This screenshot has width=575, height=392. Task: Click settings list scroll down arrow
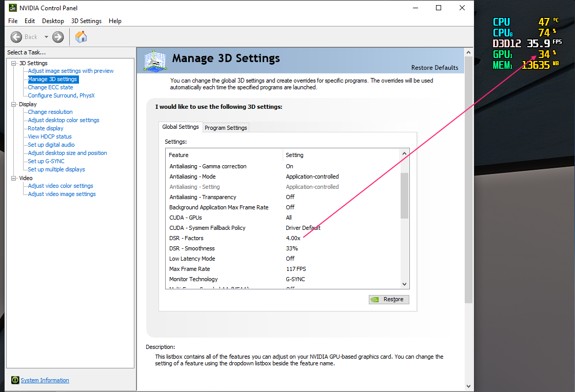[405, 284]
